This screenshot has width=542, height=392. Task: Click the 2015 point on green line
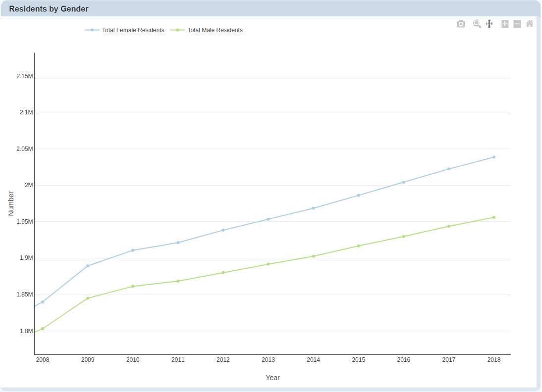359,246
